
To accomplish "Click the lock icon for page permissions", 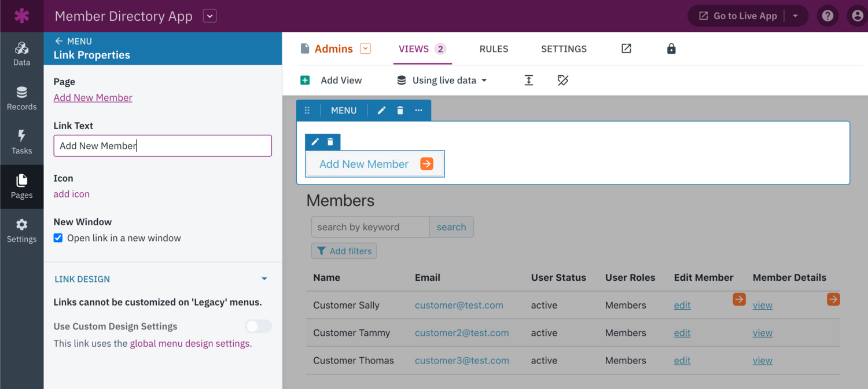I will click(x=671, y=49).
